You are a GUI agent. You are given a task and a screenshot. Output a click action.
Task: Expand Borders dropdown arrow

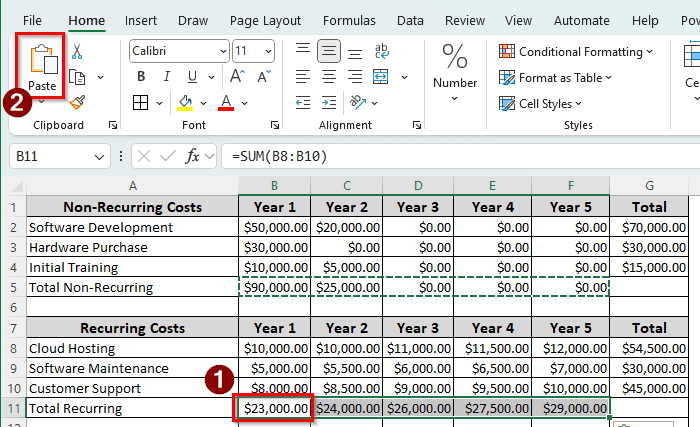point(159,104)
